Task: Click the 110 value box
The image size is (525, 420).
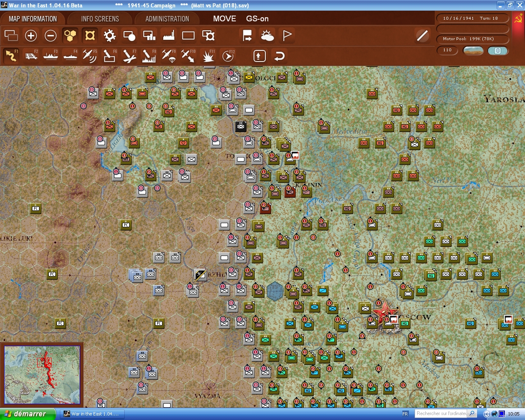Action: (447, 50)
